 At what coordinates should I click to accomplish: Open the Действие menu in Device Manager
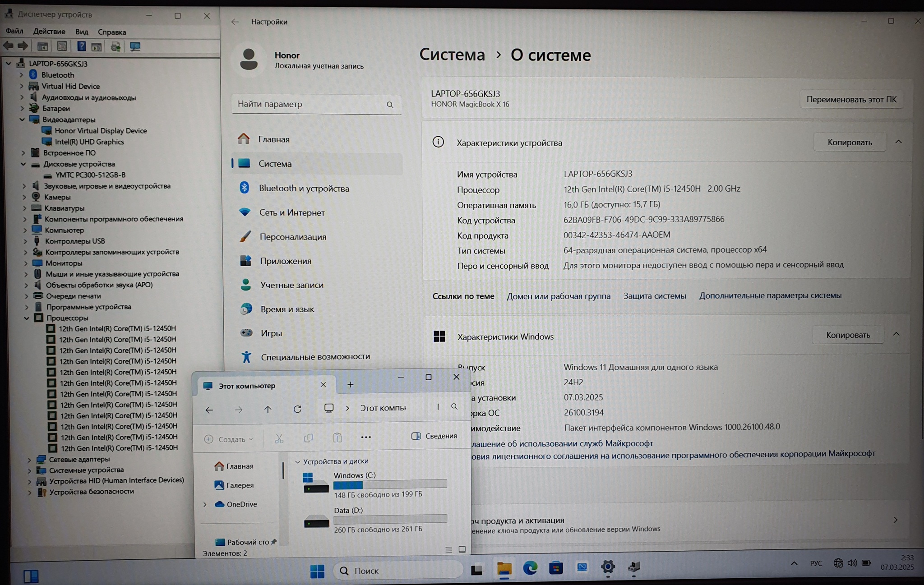(x=49, y=32)
